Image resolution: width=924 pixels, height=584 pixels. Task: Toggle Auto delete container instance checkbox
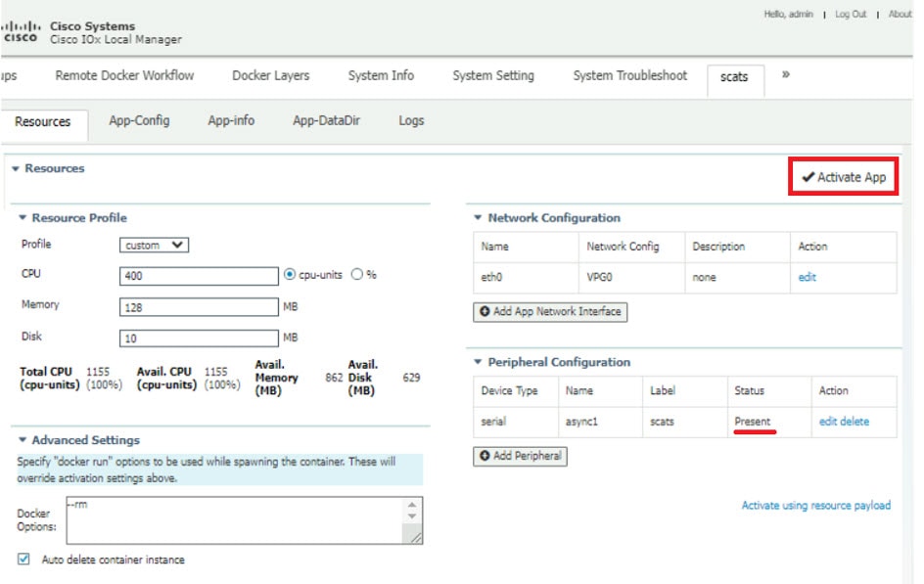[x=23, y=560]
